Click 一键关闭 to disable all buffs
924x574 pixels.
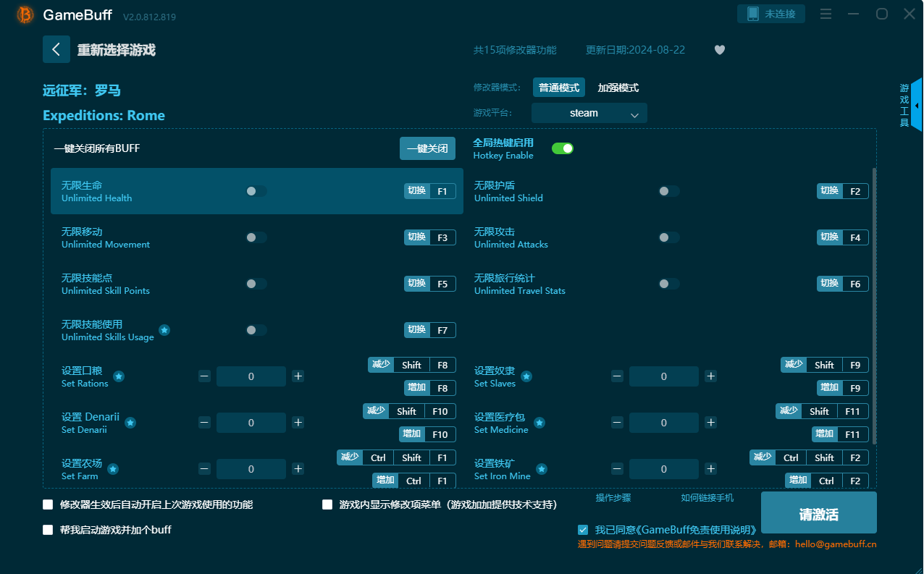coord(427,148)
